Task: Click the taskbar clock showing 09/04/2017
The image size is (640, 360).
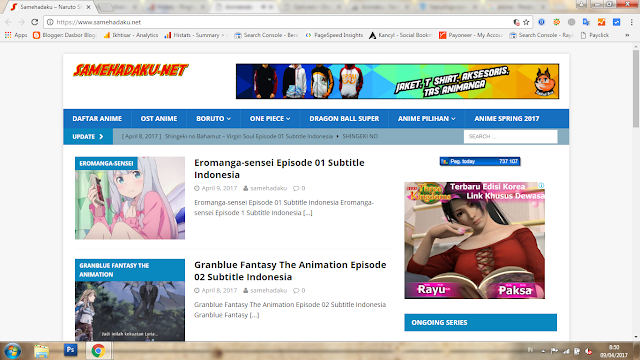Action: pyautogui.click(x=613, y=351)
